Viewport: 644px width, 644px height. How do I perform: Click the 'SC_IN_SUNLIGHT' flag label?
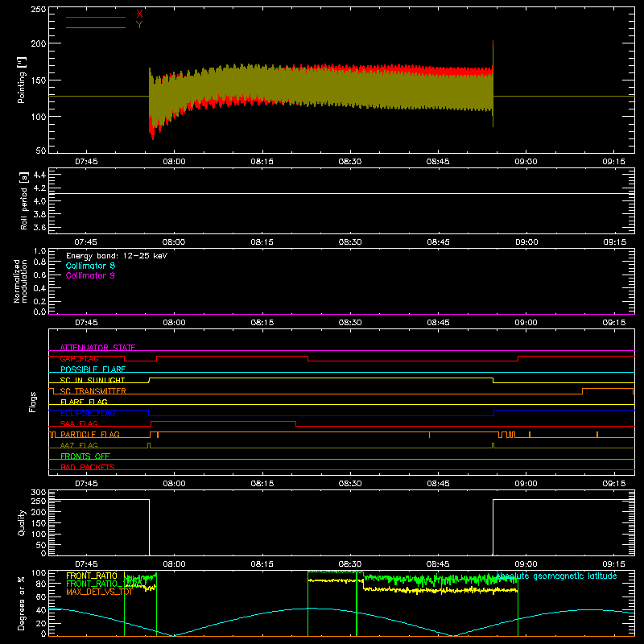(x=93, y=380)
